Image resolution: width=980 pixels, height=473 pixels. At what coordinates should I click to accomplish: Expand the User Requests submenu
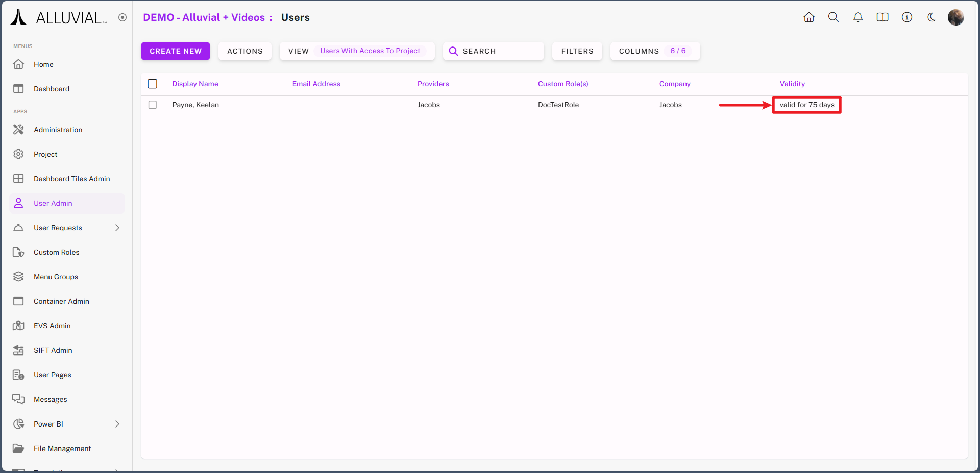pyautogui.click(x=117, y=228)
